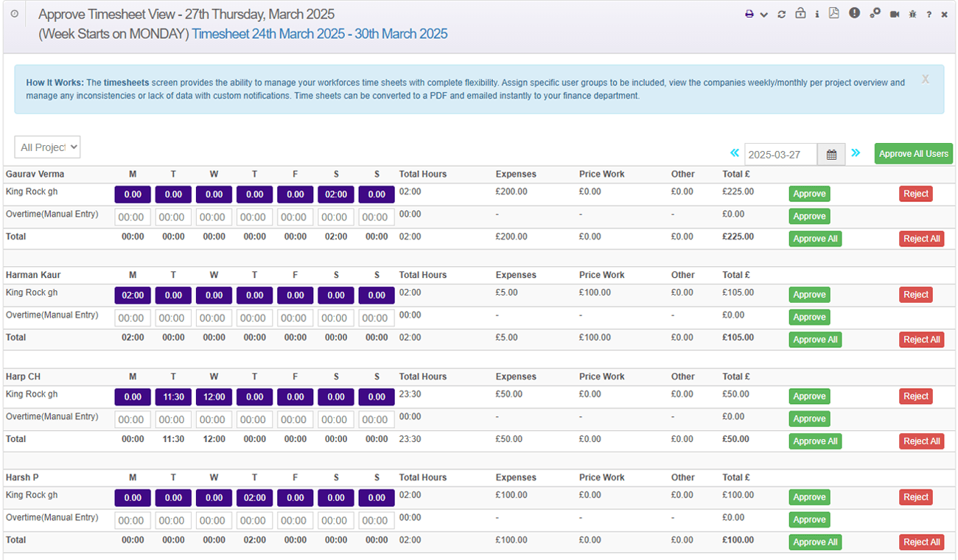Open the Timesheet 24th-30th March link

(x=318, y=34)
